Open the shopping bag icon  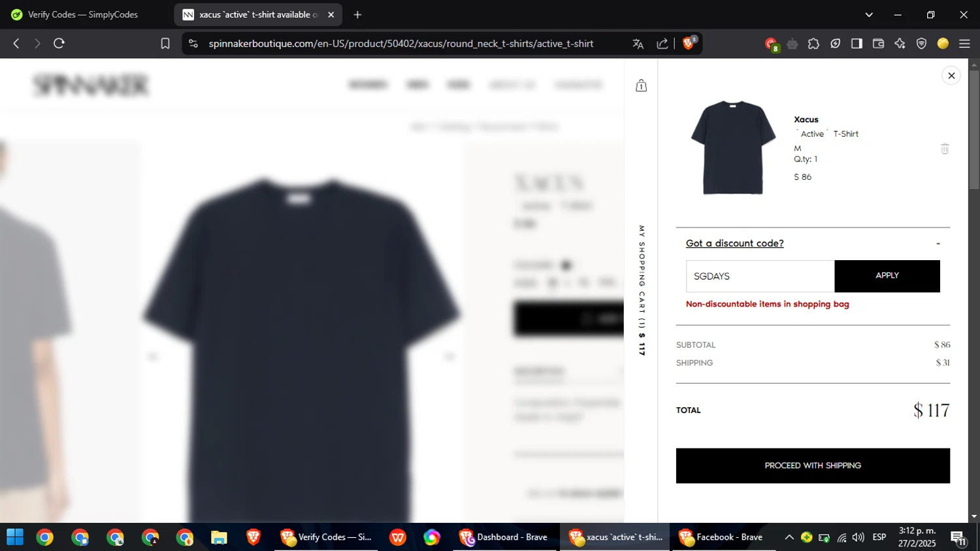(641, 86)
